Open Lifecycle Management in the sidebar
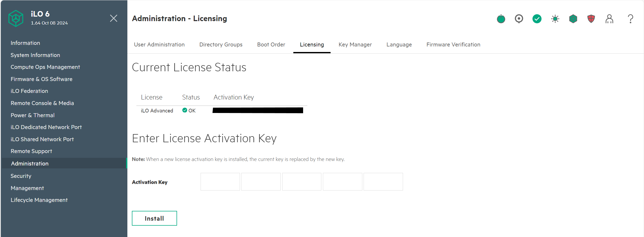This screenshot has width=644, height=237. click(x=39, y=200)
